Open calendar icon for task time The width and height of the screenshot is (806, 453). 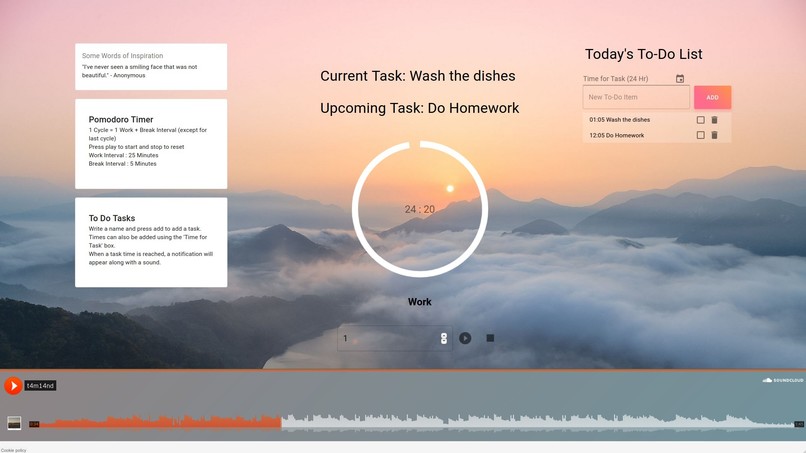680,79
